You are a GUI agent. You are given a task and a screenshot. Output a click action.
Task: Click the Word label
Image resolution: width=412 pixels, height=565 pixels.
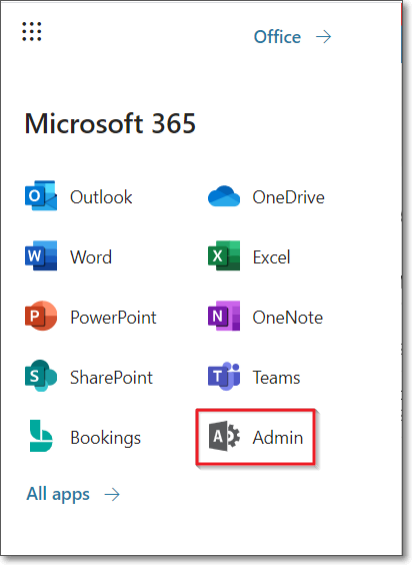tap(91, 257)
